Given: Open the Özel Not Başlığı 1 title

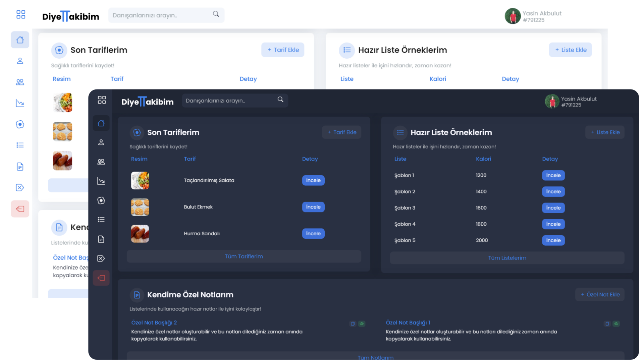Looking at the screenshot, I should pos(408,323).
